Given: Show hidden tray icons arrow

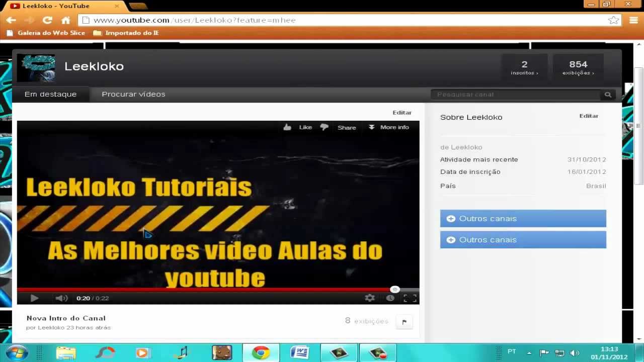Looking at the screenshot, I should tap(529, 353).
